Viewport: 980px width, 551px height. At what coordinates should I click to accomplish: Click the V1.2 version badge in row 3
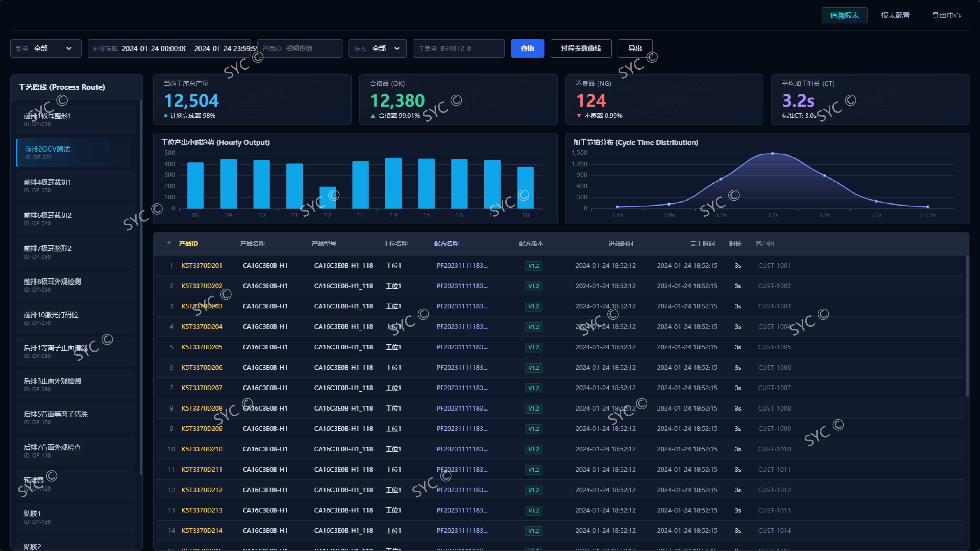click(533, 306)
